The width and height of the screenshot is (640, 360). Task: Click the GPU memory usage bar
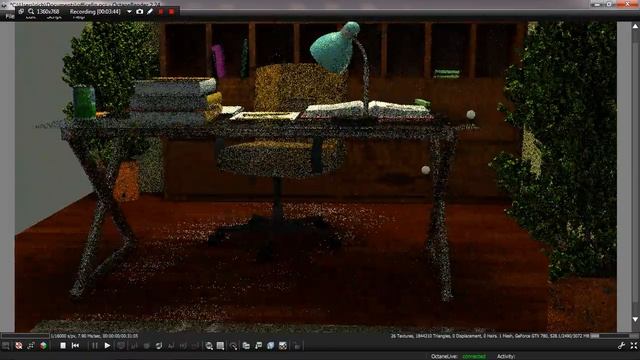[x=614, y=336]
